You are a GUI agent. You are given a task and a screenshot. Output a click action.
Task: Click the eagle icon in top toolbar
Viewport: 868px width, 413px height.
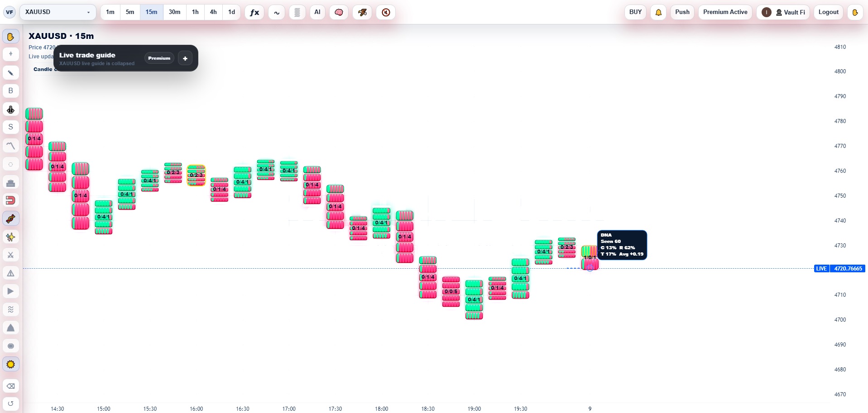pyautogui.click(x=362, y=12)
